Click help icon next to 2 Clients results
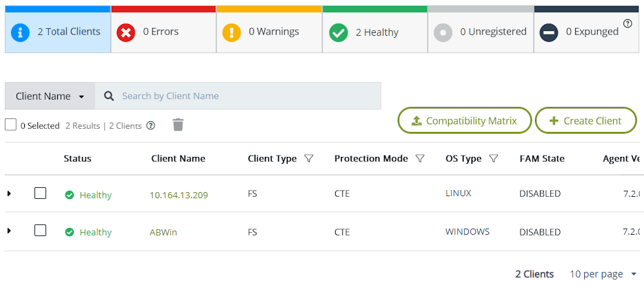Viewport: 644px width, 285px height. pyautogui.click(x=151, y=126)
